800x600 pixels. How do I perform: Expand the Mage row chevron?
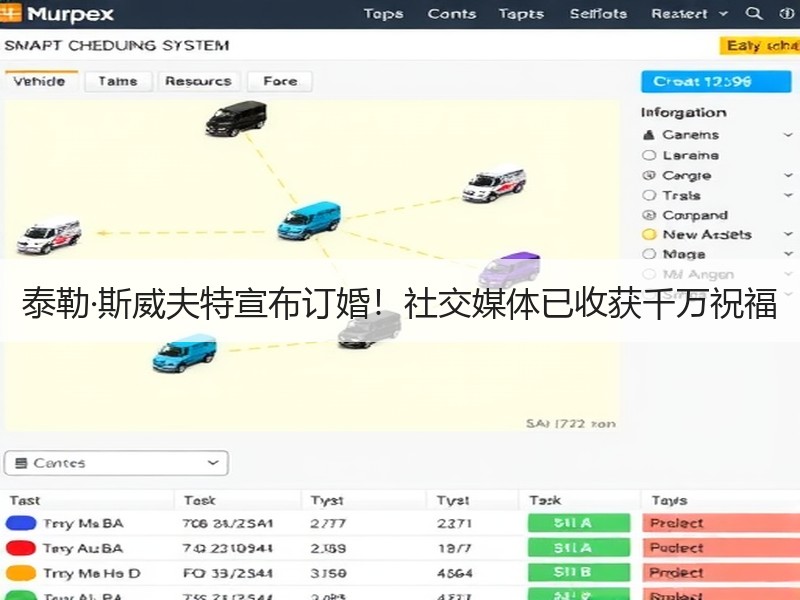788,254
